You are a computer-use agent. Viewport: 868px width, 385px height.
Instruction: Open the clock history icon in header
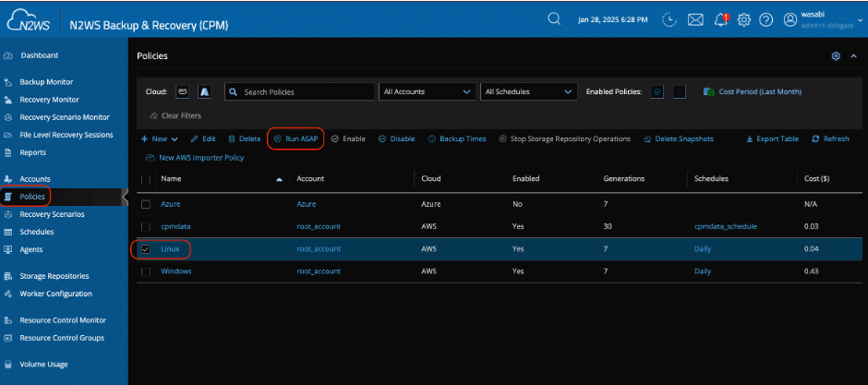(669, 20)
